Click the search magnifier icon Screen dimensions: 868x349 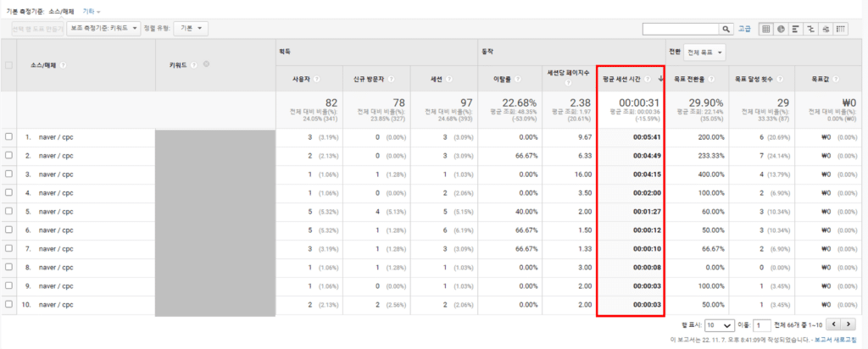point(726,29)
